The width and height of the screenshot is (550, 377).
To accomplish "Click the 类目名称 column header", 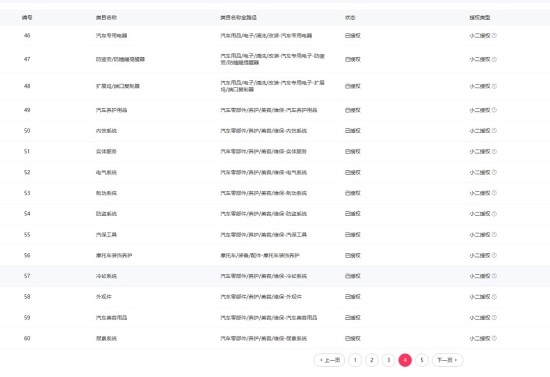I will pos(106,18).
